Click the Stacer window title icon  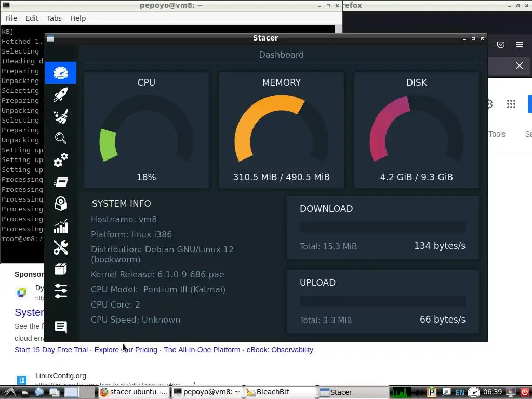(x=50, y=38)
